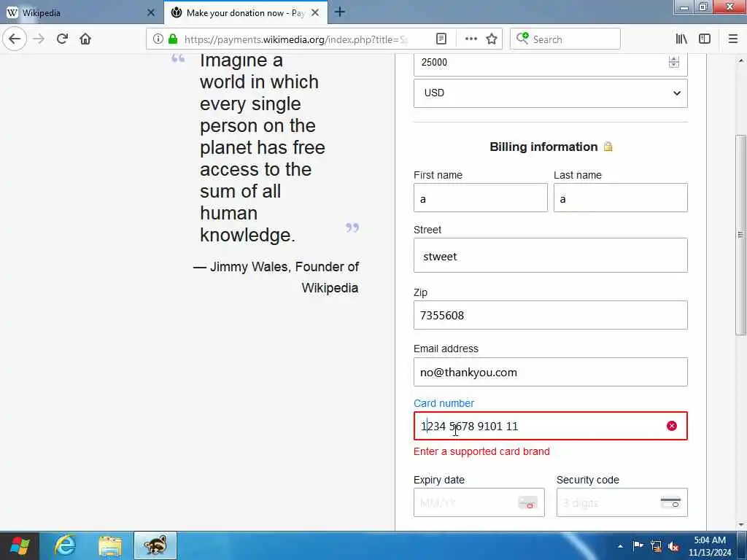This screenshot has height=560, width=747.
Task: Click the scrollbar down arrow
Action: pos(740,525)
